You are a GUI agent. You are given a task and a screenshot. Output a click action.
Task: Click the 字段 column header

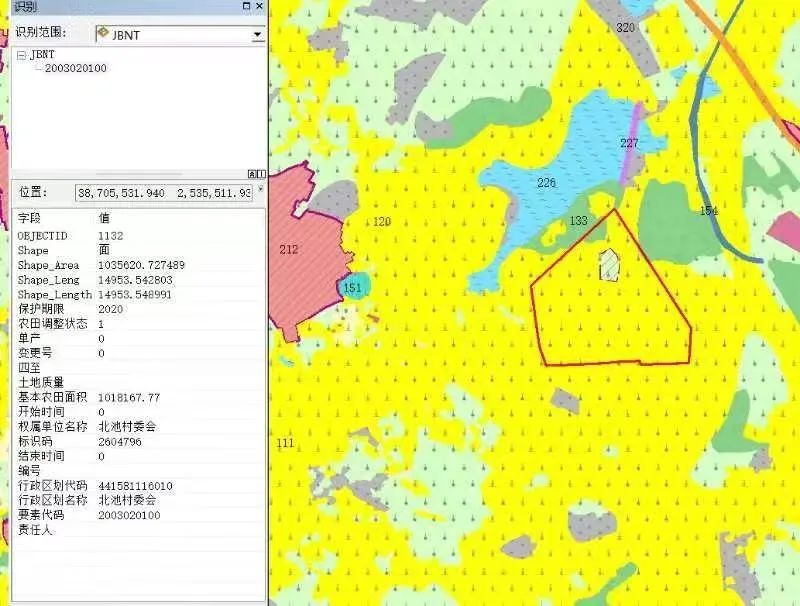click(x=30, y=217)
